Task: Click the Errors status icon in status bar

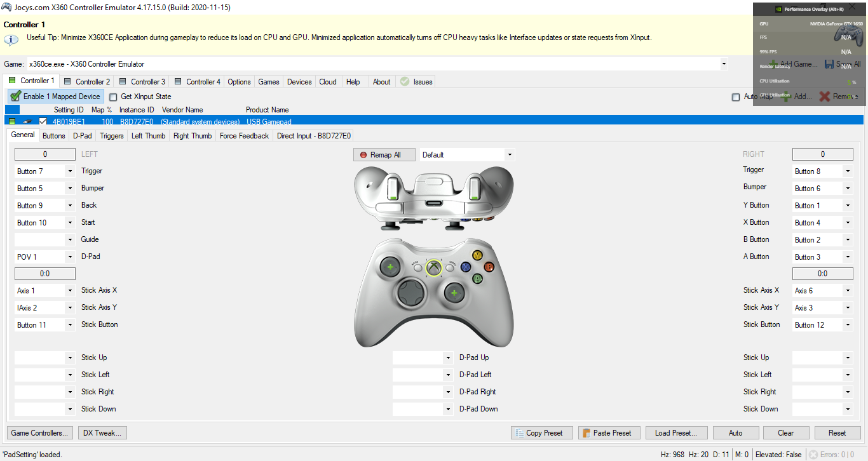Action: tap(812, 454)
